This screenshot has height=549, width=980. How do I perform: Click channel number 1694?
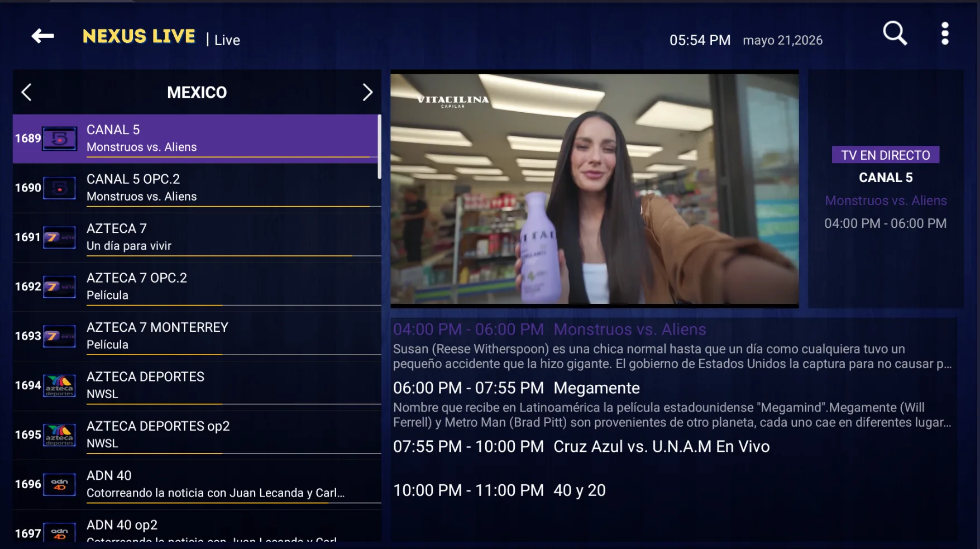[x=28, y=386]
